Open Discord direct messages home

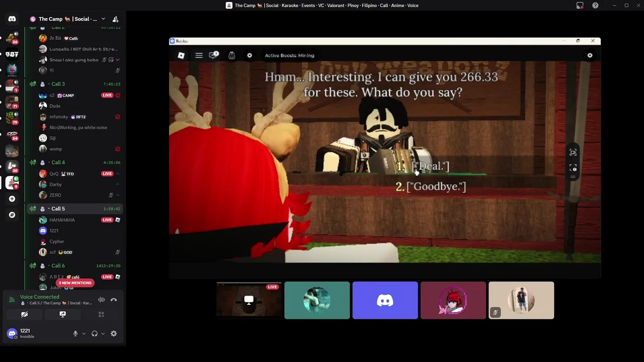pyautogui.click(x=12, y=19)
